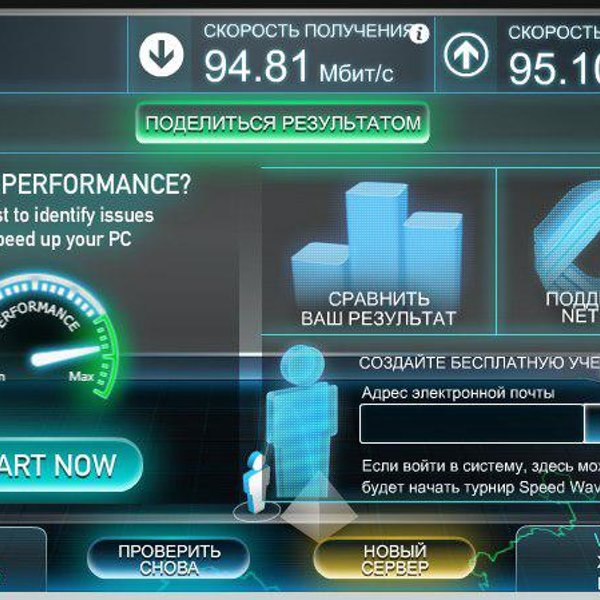Focus the Адрес электронной почты field
Viewport: 600px width, 600px height.
(472, 424)
